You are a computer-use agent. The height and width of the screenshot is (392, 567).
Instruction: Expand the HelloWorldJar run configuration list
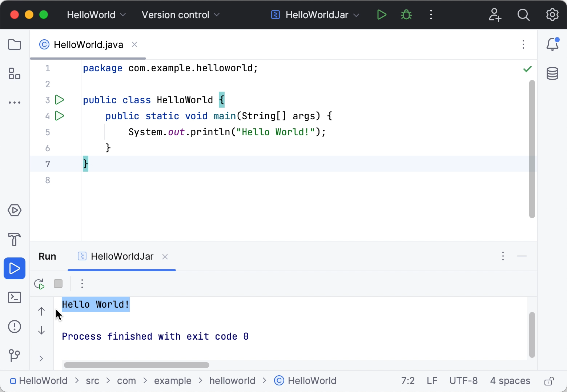click(x=357, y=15)
